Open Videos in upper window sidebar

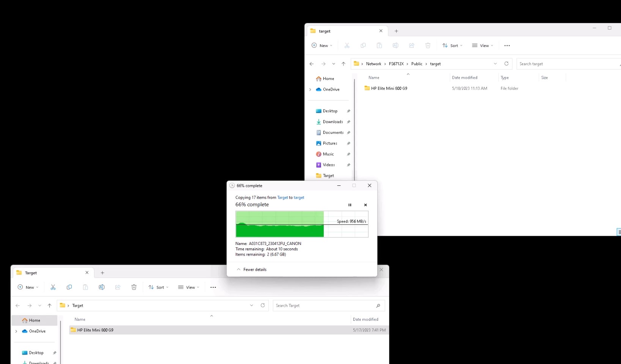tap(329, 165)
